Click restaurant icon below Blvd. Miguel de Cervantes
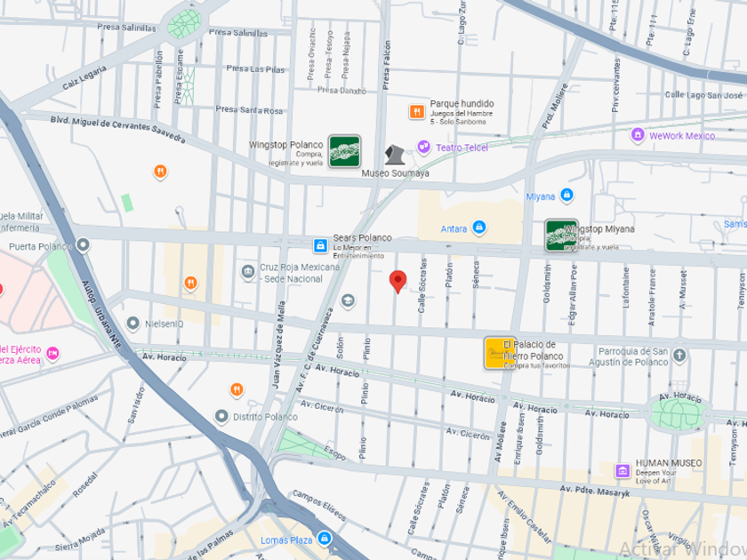 161,172
